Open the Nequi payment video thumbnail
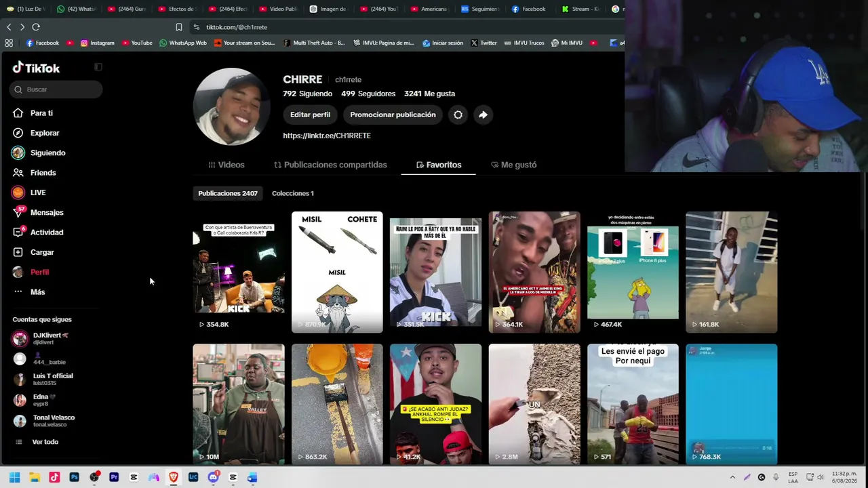 coord(633,404)
